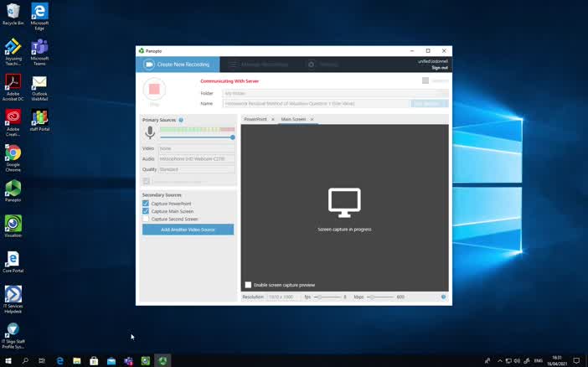Switch to the PowerPoint preview tab

(x=255, y=120)
